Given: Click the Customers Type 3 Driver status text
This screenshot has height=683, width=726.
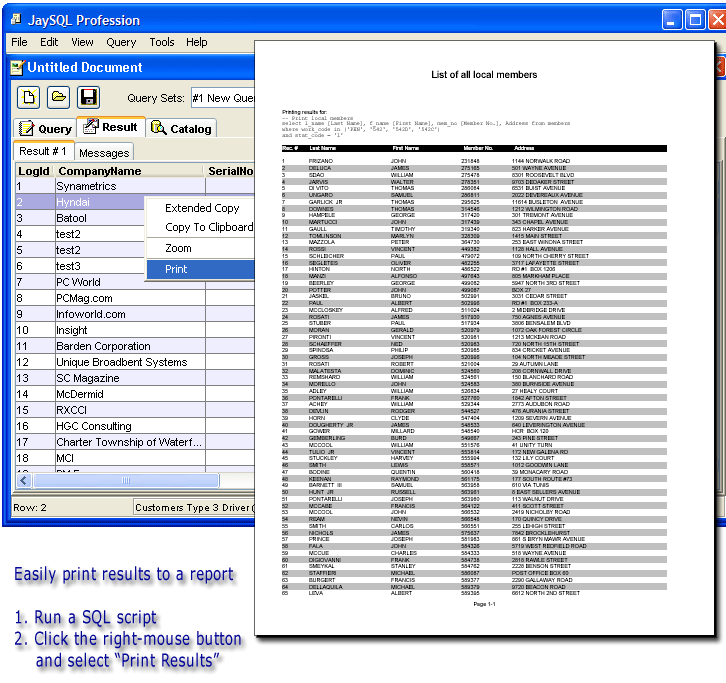Looking at the screenshot, I should point(194,508).
